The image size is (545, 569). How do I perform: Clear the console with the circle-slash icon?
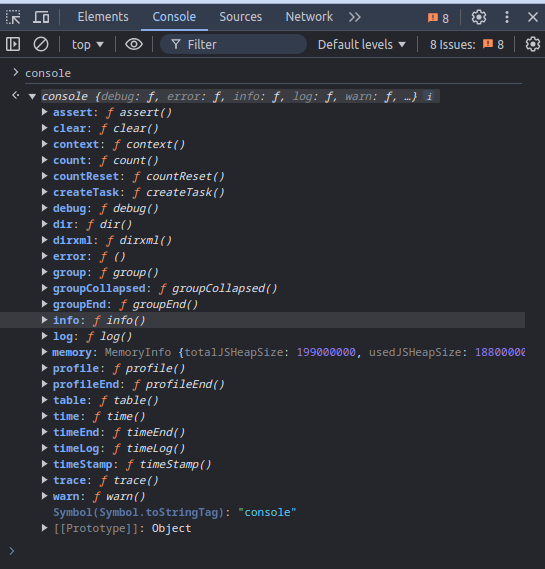tap(41, 44)
